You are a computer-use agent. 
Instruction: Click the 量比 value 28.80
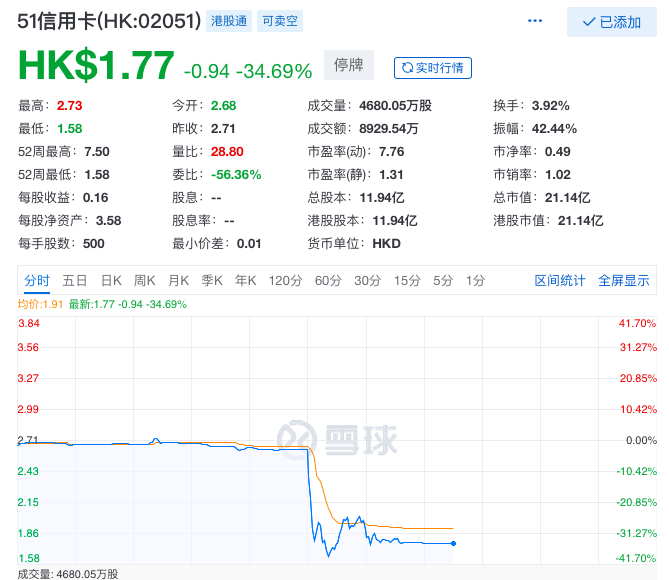tap(227, 152)
